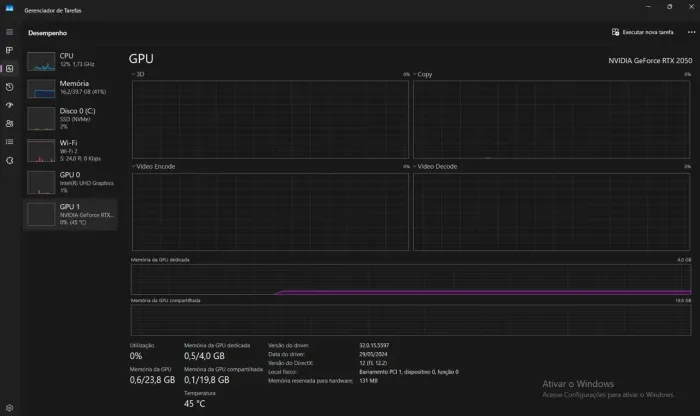Select the CPU performance item
This screenshot has width=700, height=416.
click(x=70, y=60)
